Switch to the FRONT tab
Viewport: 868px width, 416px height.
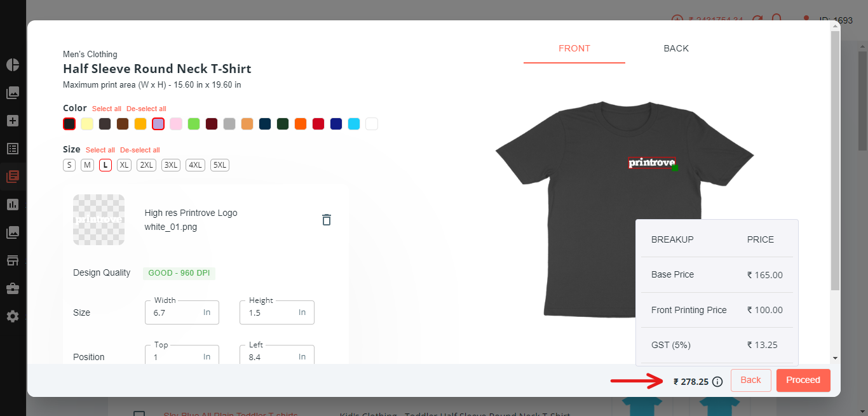tap(574, 49)
